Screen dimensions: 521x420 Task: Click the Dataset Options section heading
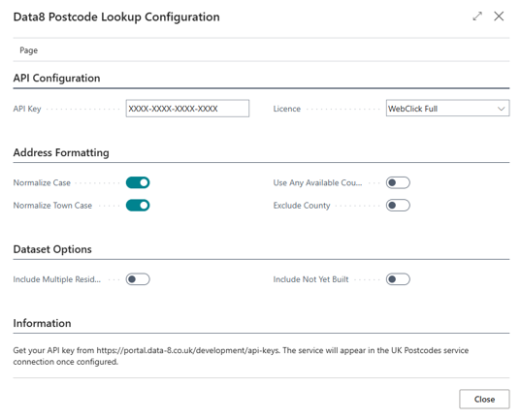(x=52, y=249)
